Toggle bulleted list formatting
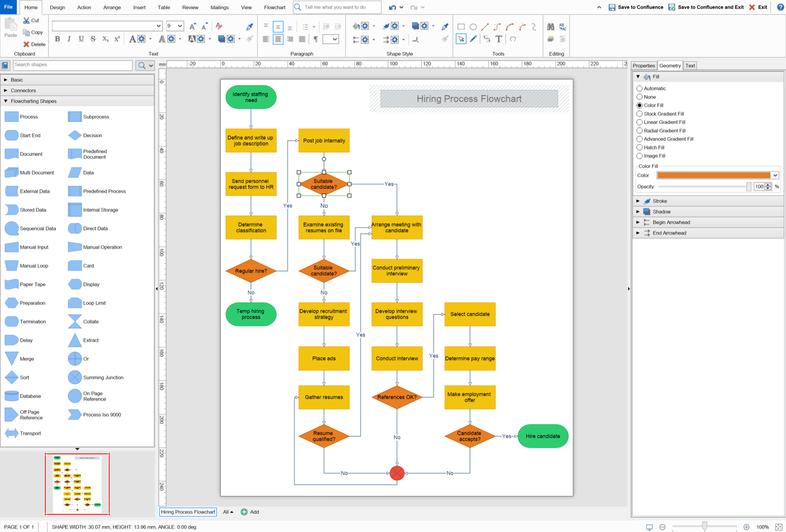786x532 pixels. click(x=305, y=26)
